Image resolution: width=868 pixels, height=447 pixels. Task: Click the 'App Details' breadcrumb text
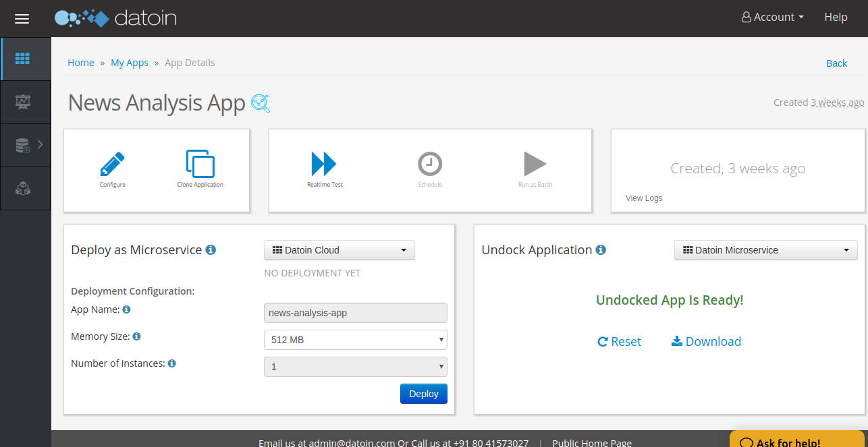point(190,63)
